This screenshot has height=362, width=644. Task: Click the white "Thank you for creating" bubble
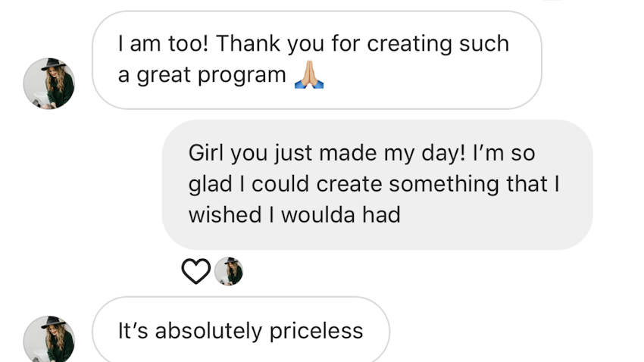click(317, 60)
